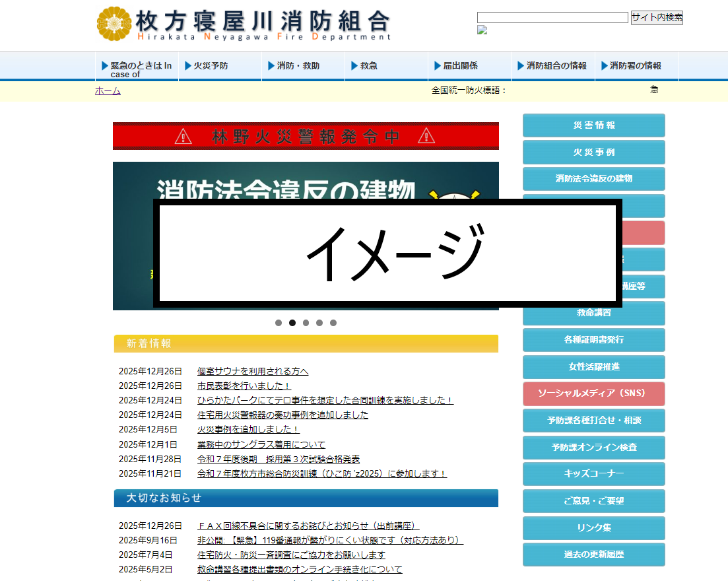728x581 pixels.
Task: Switch to the third carousel slide dot
Action: 306,323
